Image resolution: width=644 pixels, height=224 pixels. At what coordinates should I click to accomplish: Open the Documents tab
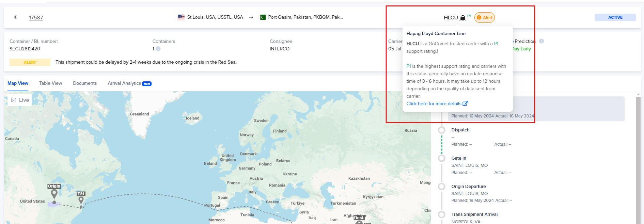coord(85,83)
